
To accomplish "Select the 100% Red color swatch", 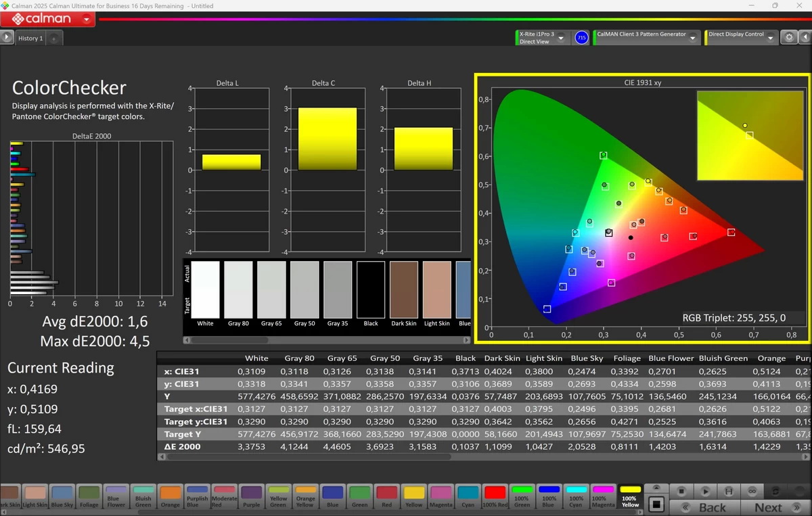I will click(495, 496).
